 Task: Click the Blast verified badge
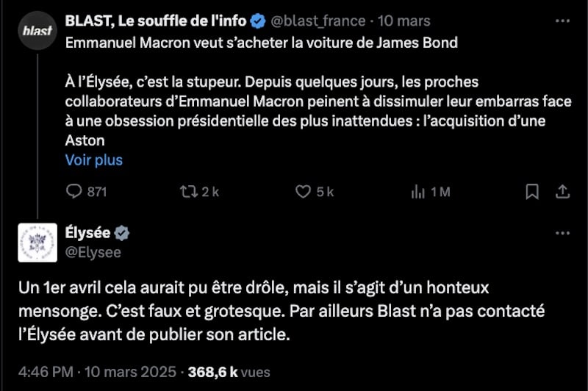pyautogui.click(x=257, y=21)
